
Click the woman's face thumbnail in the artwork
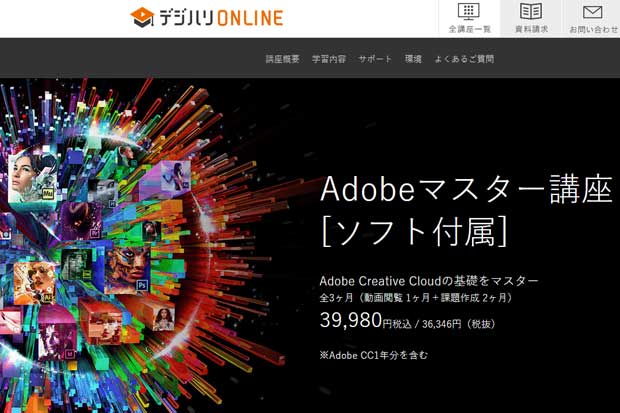32,178
